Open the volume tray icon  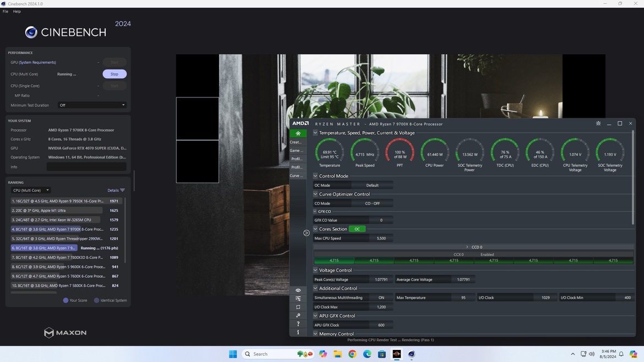coord(592,354)
